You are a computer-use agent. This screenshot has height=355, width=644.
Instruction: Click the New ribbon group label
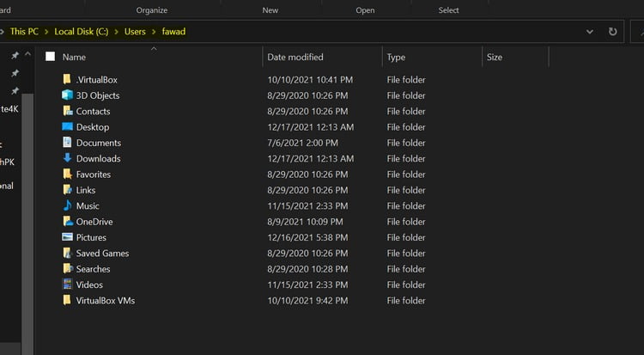coord(270,10)
